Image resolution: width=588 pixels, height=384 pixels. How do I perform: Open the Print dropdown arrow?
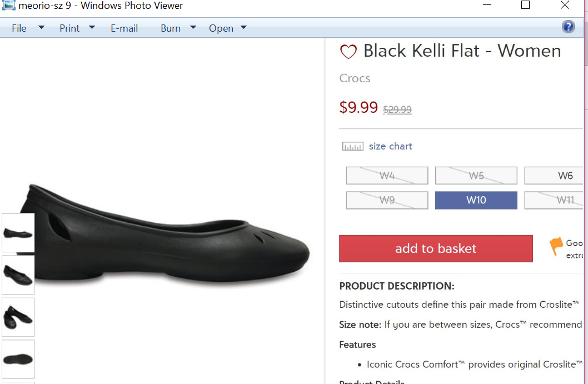[x=92, y=27]
